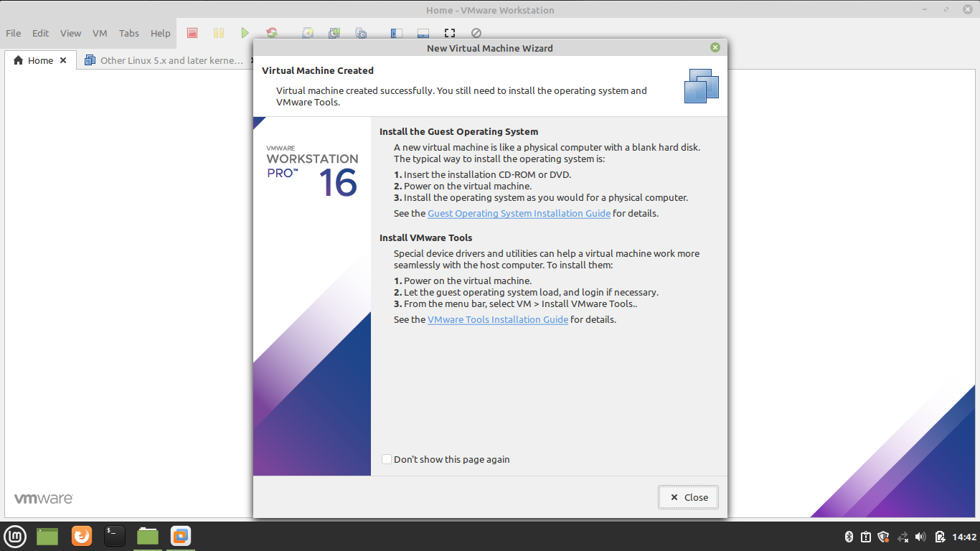
Task: Click the VMware Workstation taskbar icon
Action: coord(181,536)
